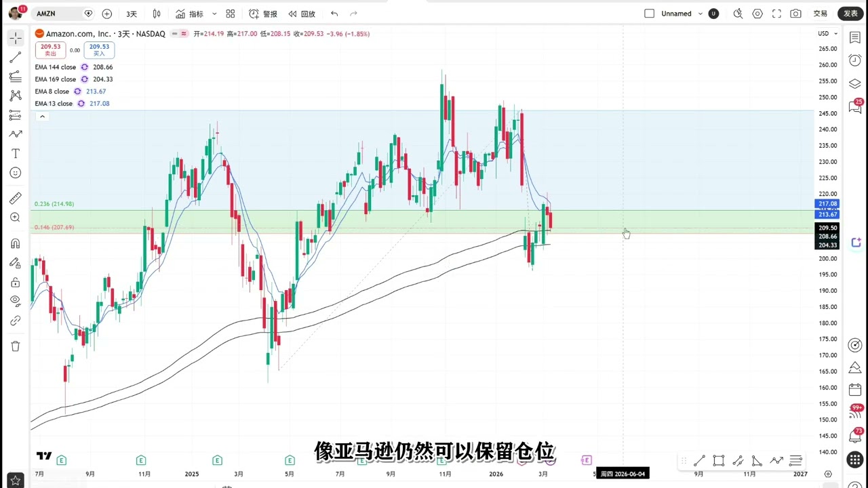Open the candlestick chart type selector

(157, 14)
